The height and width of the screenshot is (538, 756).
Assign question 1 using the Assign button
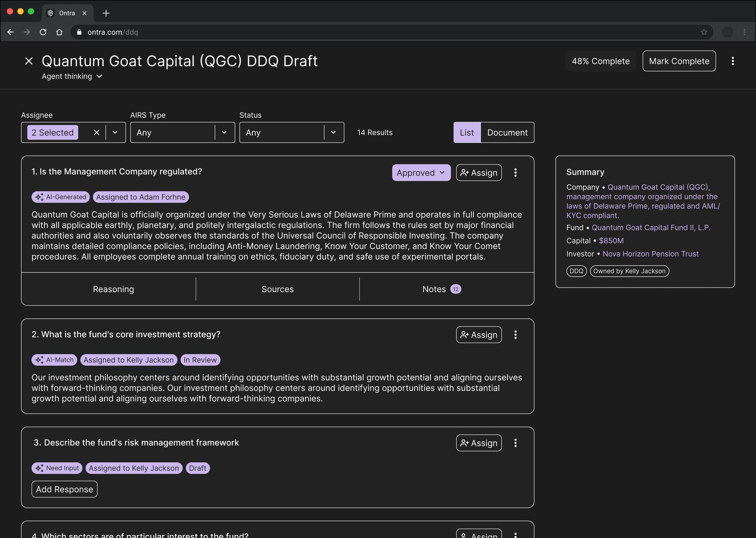pyautogui.click(x=479, y=173)
